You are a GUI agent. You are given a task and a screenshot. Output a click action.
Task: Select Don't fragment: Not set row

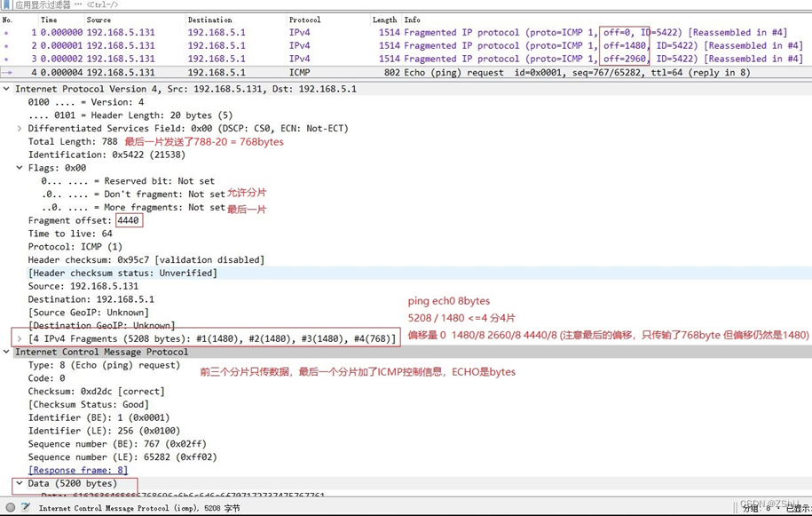[133, 194]
